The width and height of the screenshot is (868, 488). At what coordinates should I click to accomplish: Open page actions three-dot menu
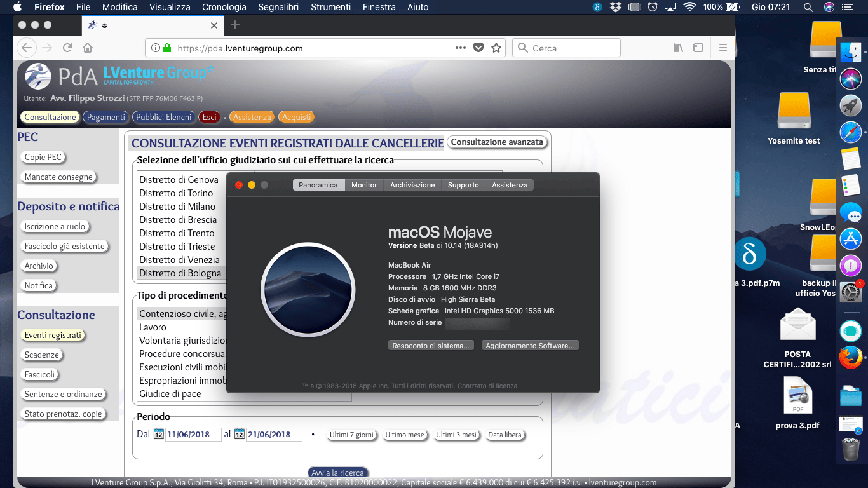(461, 48)
